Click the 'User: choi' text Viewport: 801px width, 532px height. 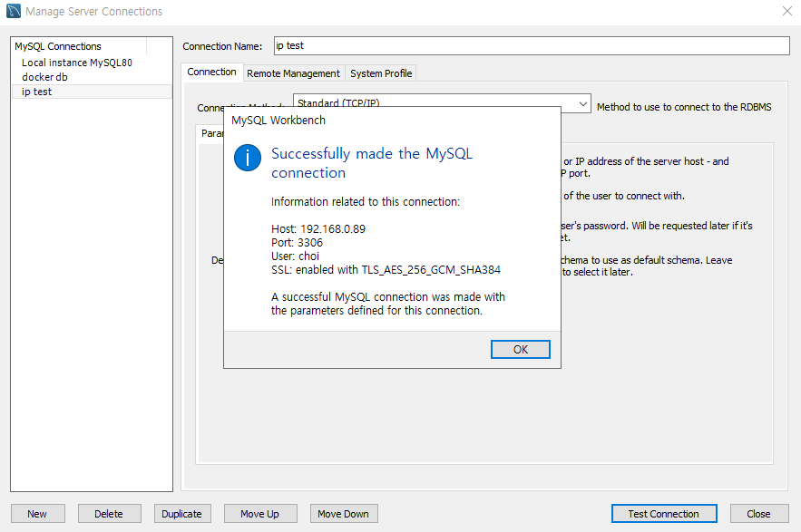pyautogui.click(x=295, y=256)
